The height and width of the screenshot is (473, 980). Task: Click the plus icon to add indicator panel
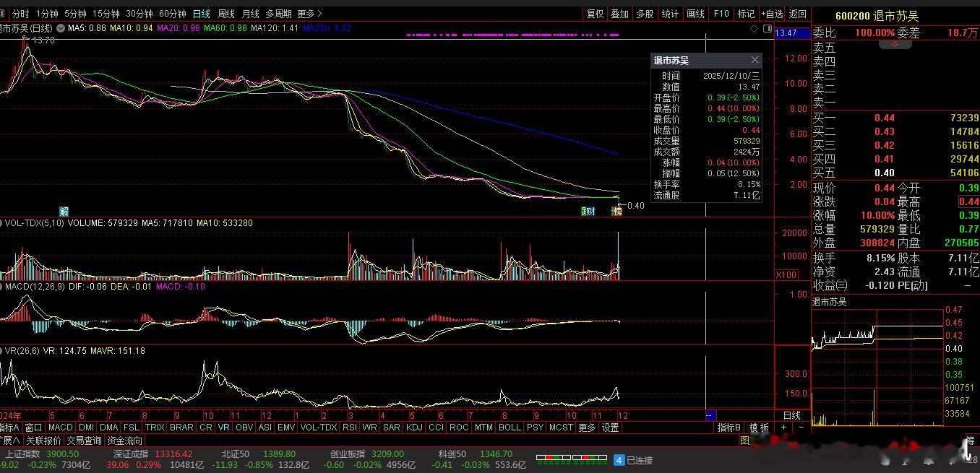coord(783,428)
